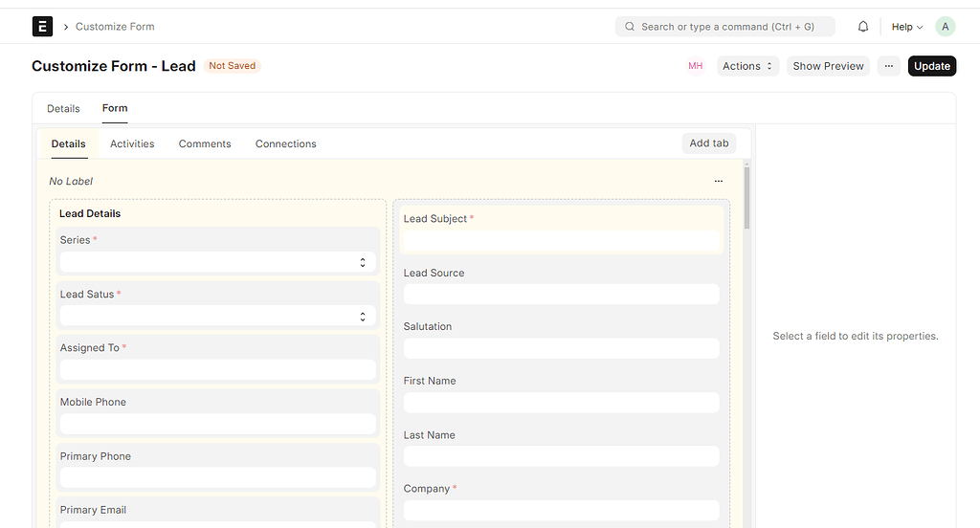
Task: Select the Lead Subject field
Action: (x=561, y=230)
